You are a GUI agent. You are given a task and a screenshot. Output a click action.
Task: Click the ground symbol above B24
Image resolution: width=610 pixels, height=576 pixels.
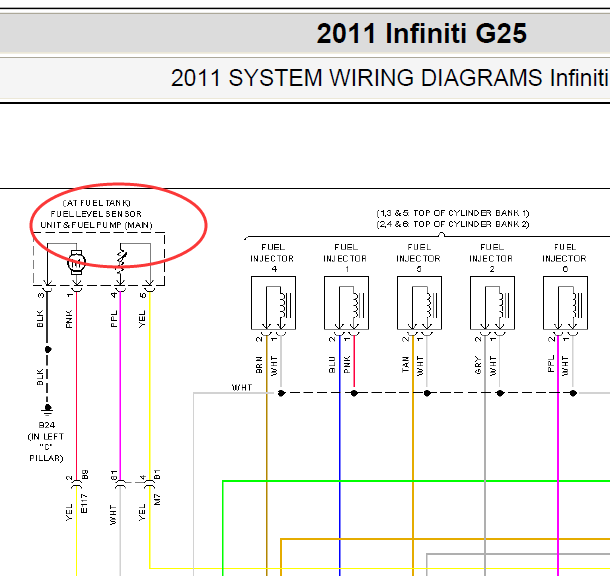pyautogui.click(x=47, y=409)
